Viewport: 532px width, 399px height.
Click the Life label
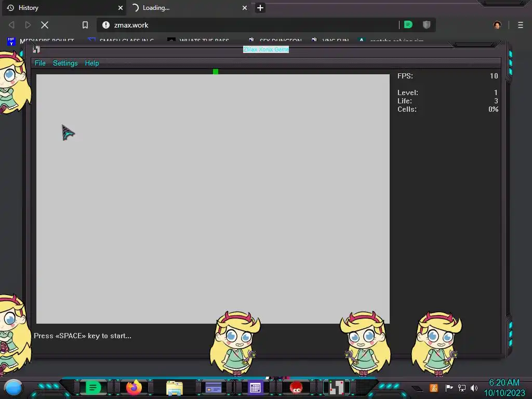(x=405, y=101)
